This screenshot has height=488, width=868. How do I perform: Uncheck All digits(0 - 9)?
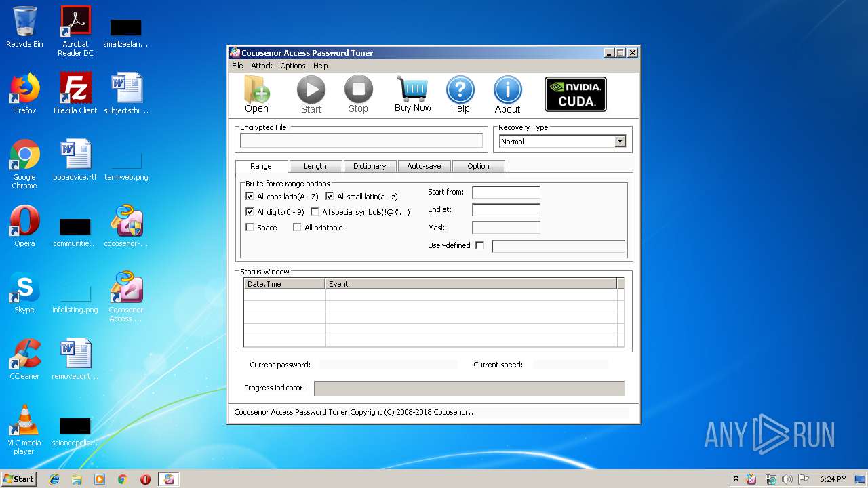250,212
